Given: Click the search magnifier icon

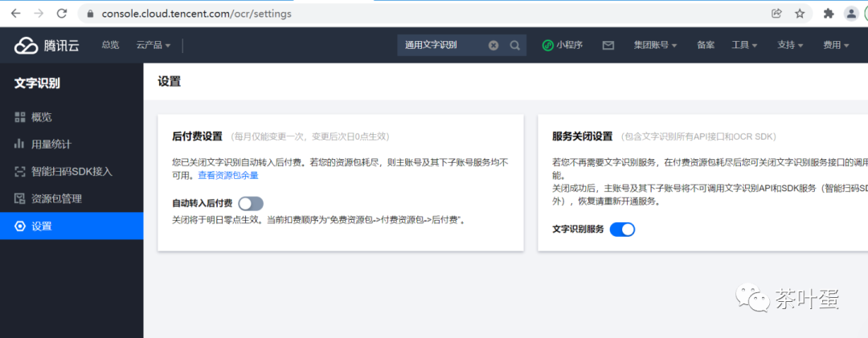Looking at the screenshot, I should pos(515,46).
